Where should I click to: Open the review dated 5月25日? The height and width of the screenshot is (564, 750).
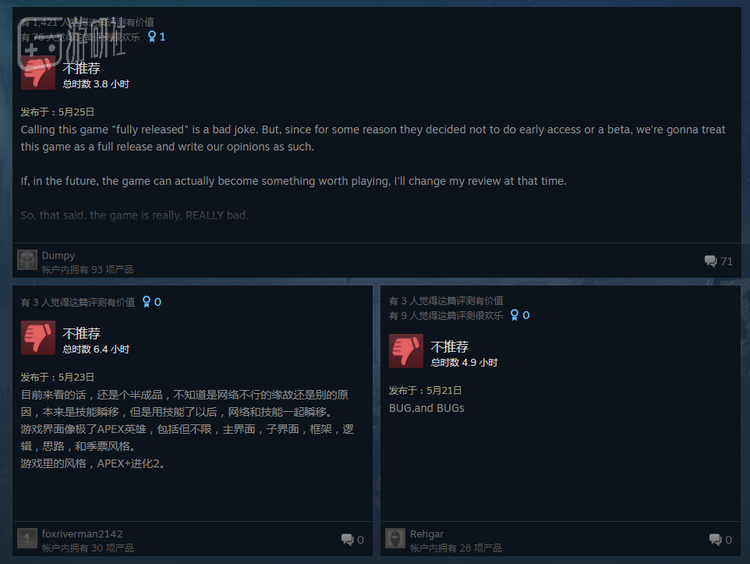click(57, 112)
